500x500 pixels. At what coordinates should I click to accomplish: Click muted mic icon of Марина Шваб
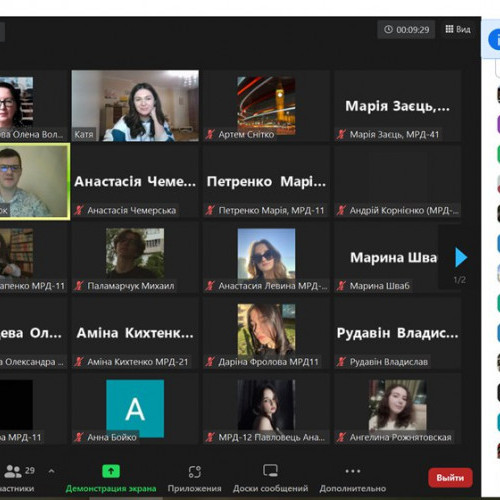341,286
